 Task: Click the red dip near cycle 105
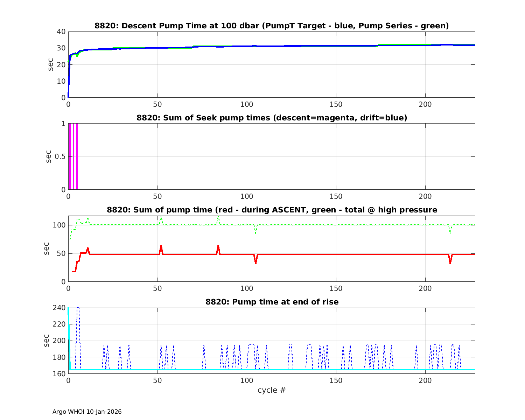coord(256,262)
